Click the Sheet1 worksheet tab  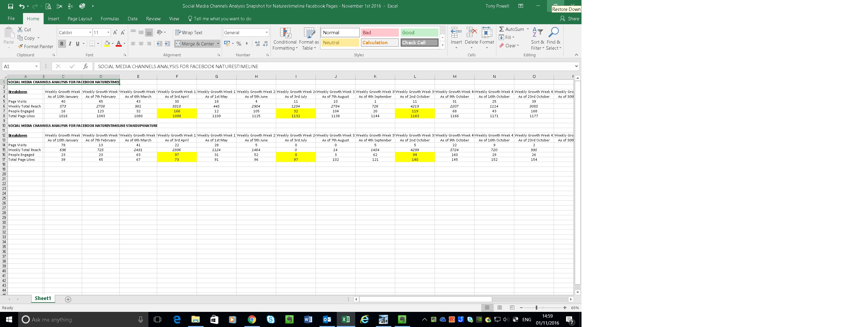point(43,298)
